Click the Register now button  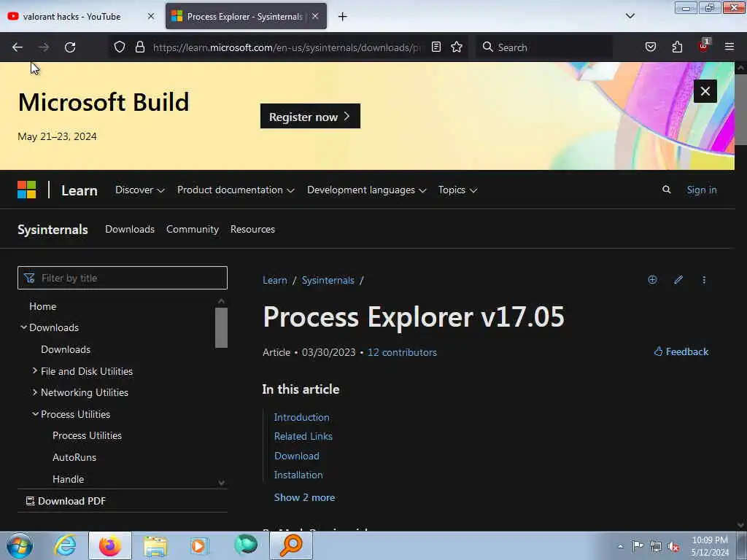coord(310,116)
